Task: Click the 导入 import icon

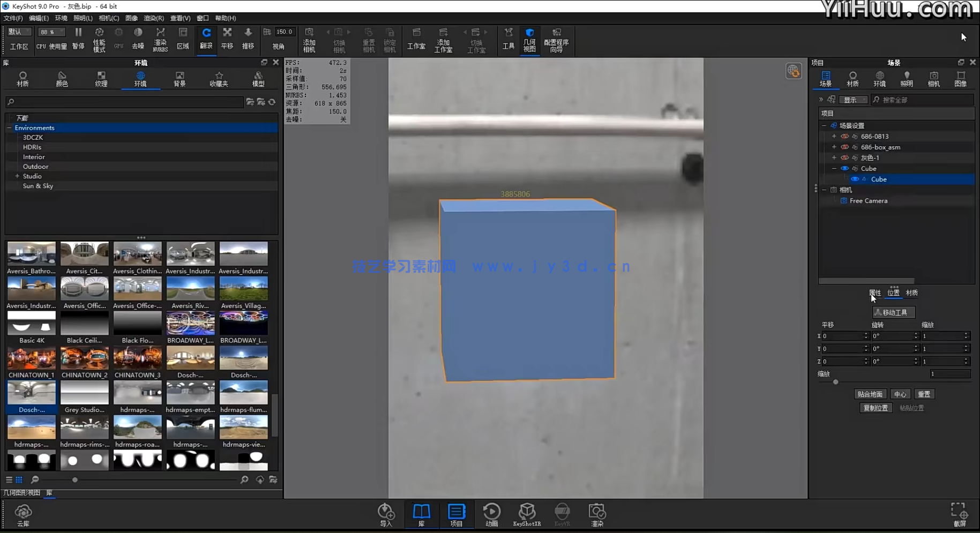Action: click(386, 514)
